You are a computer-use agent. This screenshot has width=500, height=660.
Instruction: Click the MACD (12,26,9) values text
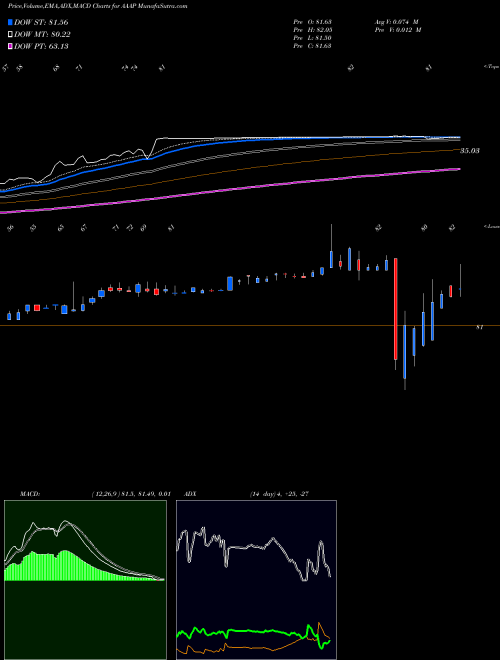pos(130,494)
